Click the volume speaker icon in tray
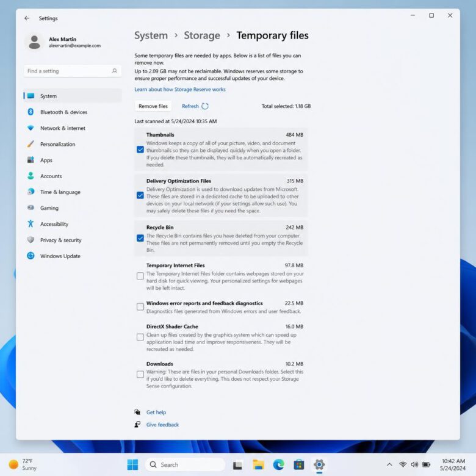 point(414,464)
